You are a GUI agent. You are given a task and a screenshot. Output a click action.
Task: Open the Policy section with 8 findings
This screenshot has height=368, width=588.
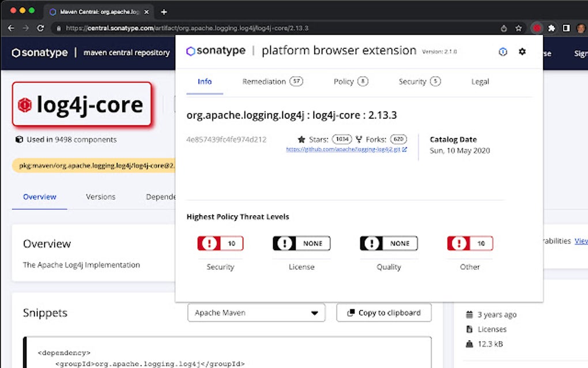[x=349, y=81]
